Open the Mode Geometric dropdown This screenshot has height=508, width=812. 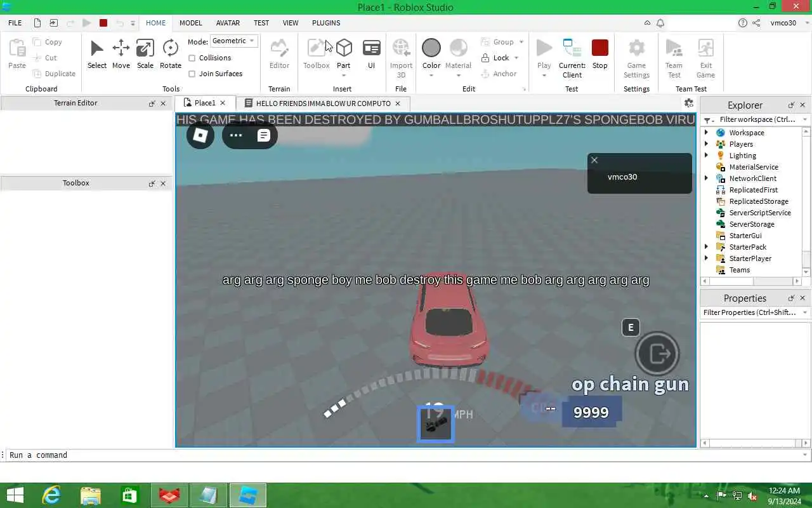233,41
